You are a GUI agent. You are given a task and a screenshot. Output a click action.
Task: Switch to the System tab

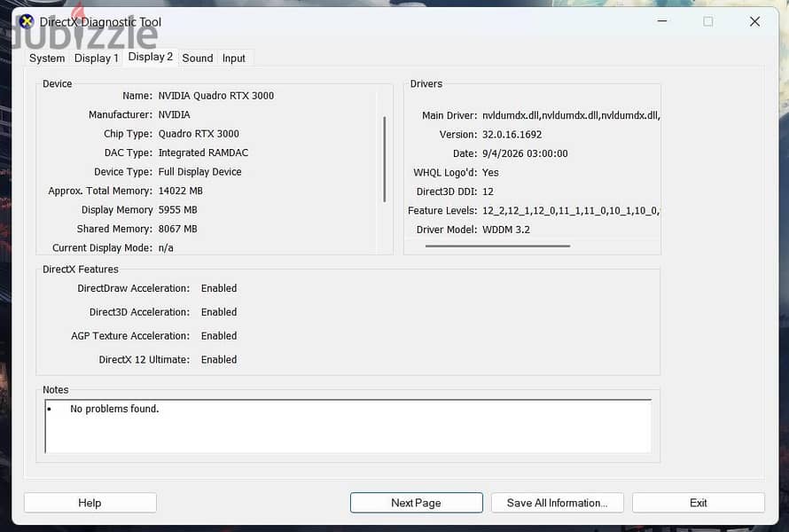click(47, 58)
